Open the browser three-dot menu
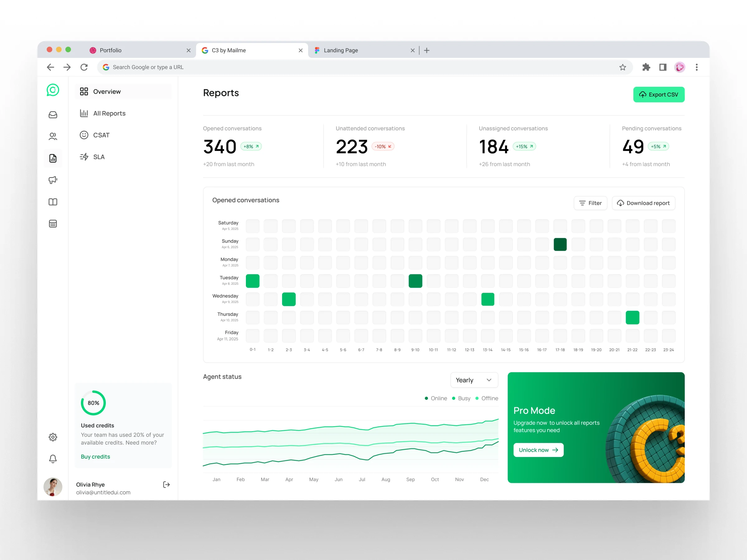This screenshot has width=747, height=560. 696,67
